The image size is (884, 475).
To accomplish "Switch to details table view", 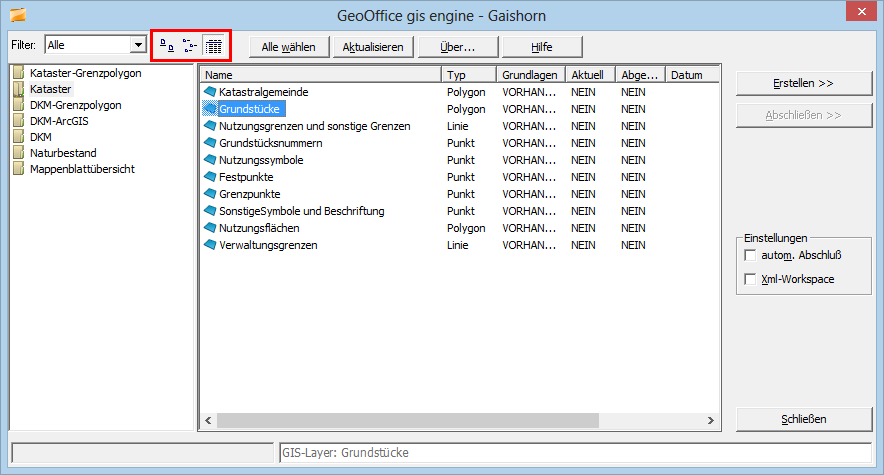I will coord(214,46).
